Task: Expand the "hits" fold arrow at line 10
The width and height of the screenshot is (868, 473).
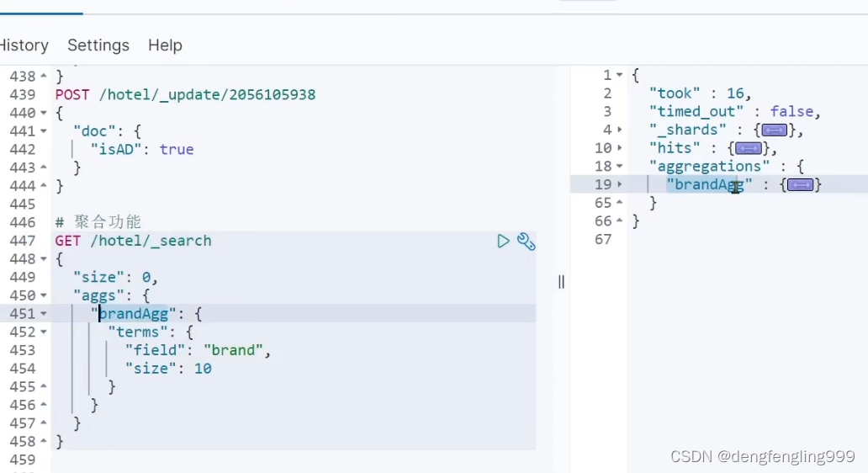Action: (620, 149)
